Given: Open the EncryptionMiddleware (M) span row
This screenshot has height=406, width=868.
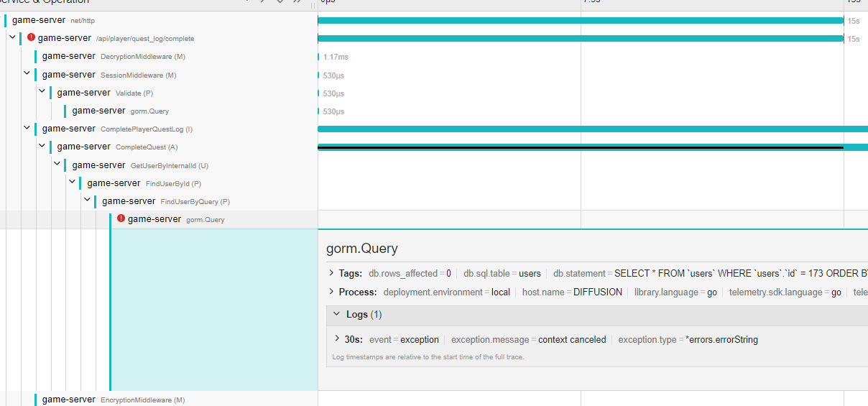Looking at the screenshot, I should (x=114, y=400).
